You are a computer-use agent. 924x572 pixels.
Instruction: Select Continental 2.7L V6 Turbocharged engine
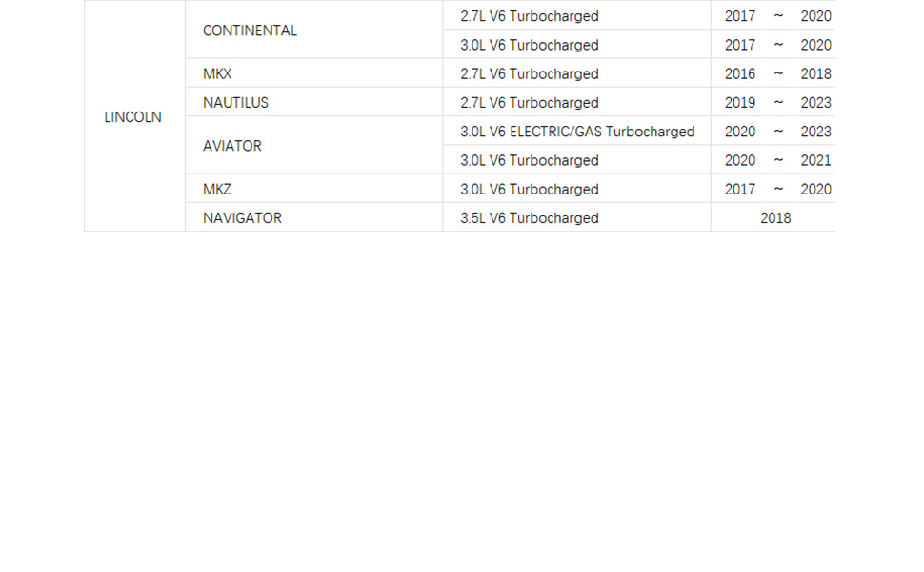[x=576, y=15]
